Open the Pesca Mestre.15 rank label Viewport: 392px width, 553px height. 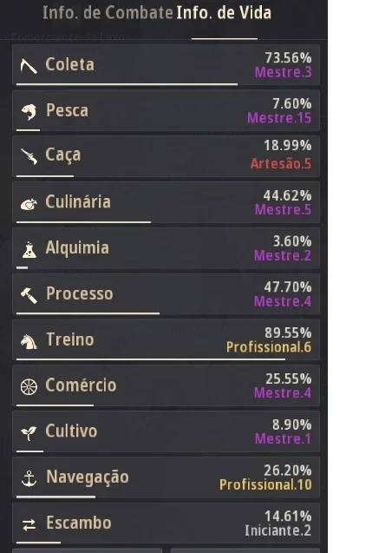click(x=279, y=118)
